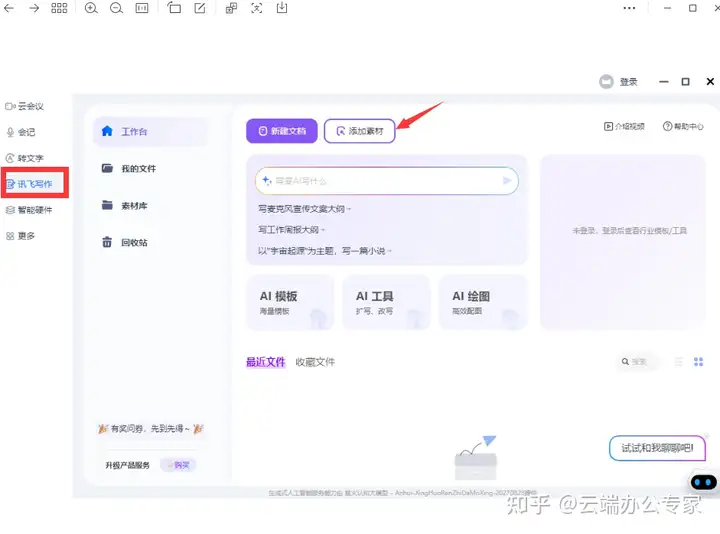Click the send arrow in the AI prompt box

click(507, 180)
